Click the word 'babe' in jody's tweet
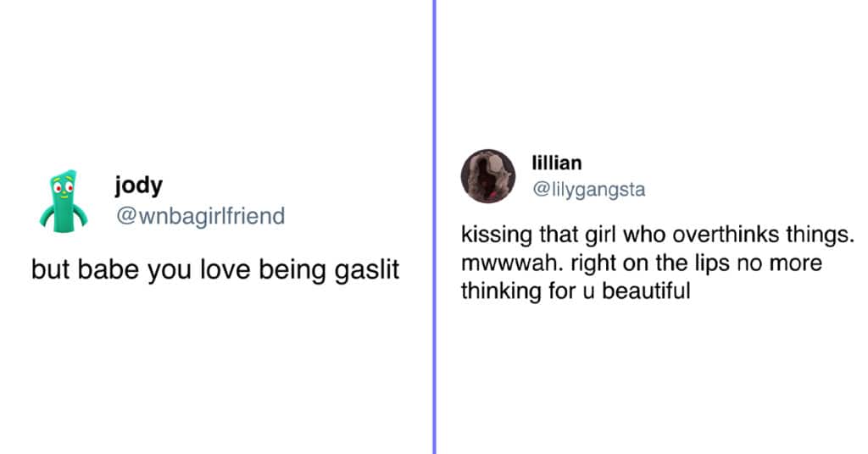 108,269
